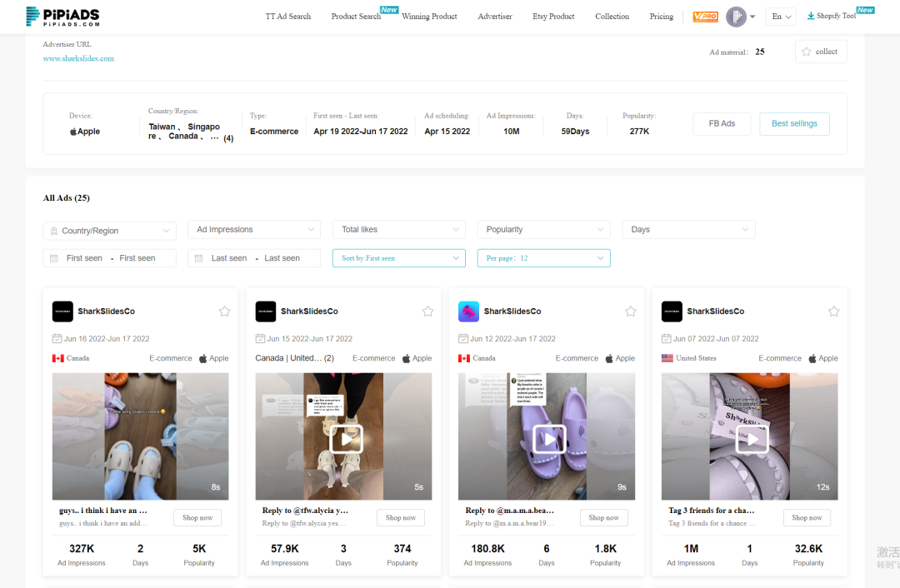Play the Reply to @m.a.m.a.bear video
The image size is (900, 588).
[549, 440]
